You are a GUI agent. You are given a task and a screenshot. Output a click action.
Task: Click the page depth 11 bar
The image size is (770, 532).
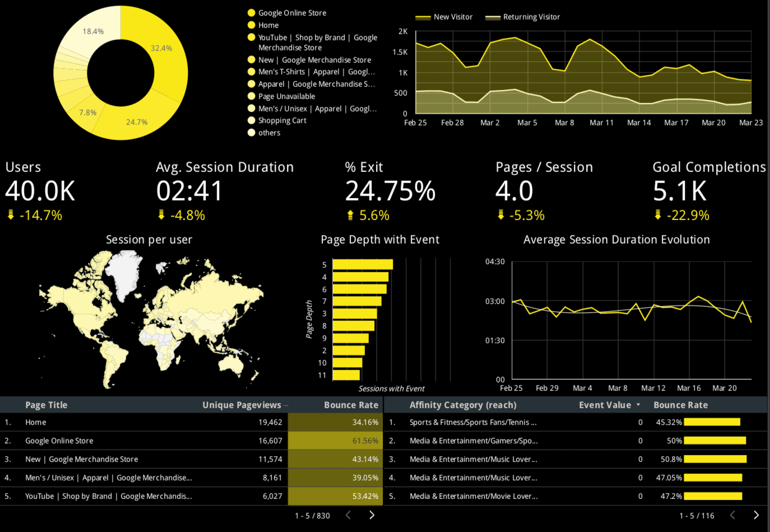pos(346,375)
